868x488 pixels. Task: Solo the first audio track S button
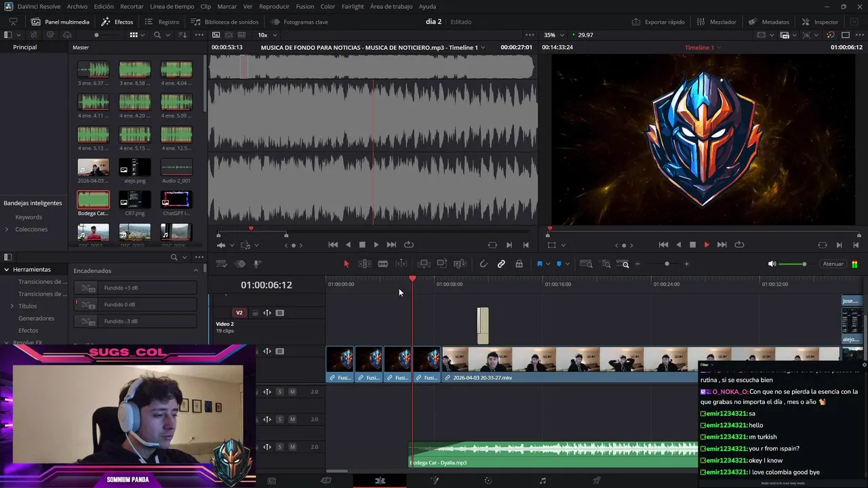point(279,392)
